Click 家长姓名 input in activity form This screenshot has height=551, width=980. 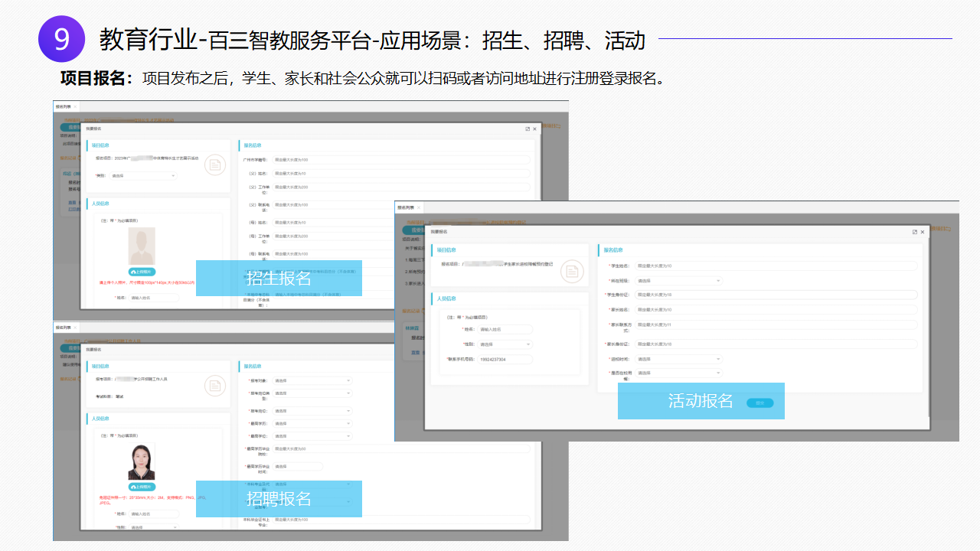(776, 310)
